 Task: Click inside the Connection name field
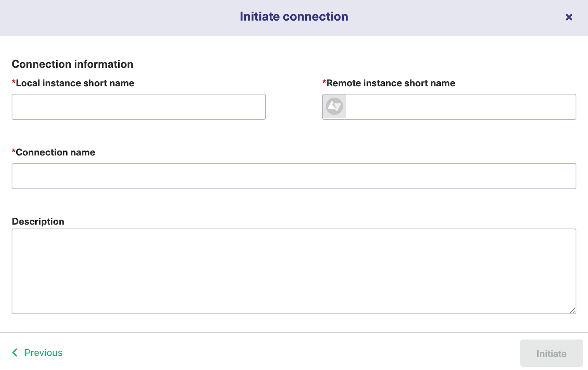294,176
